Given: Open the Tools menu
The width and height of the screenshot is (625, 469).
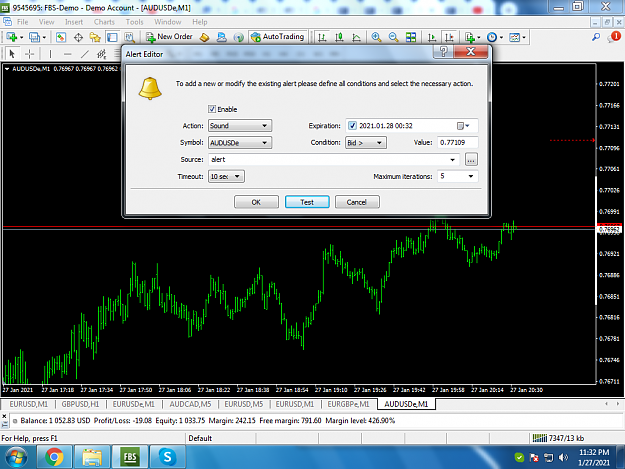Looking at the screenshot, I should [134, 22].
